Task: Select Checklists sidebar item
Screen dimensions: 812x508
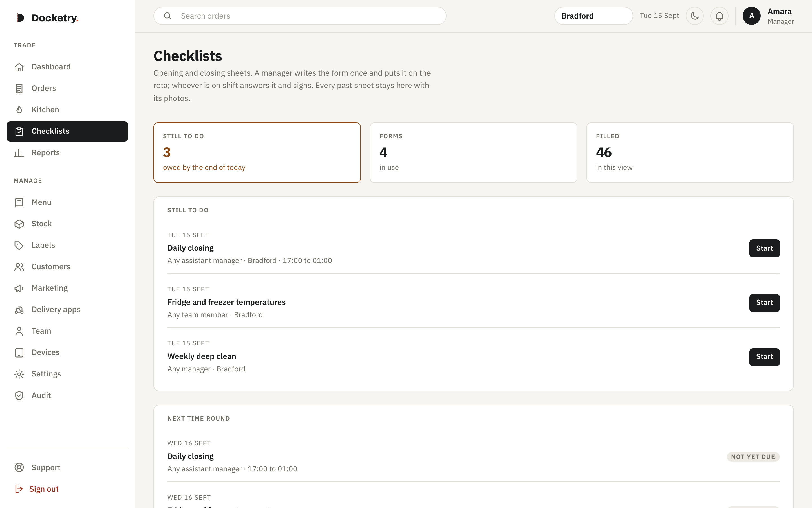Action: (x=67, y=131)
